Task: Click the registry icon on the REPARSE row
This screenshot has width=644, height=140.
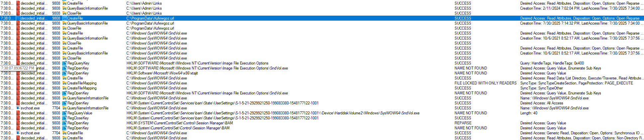Action: pyautogui.click(x=64, y=123)
